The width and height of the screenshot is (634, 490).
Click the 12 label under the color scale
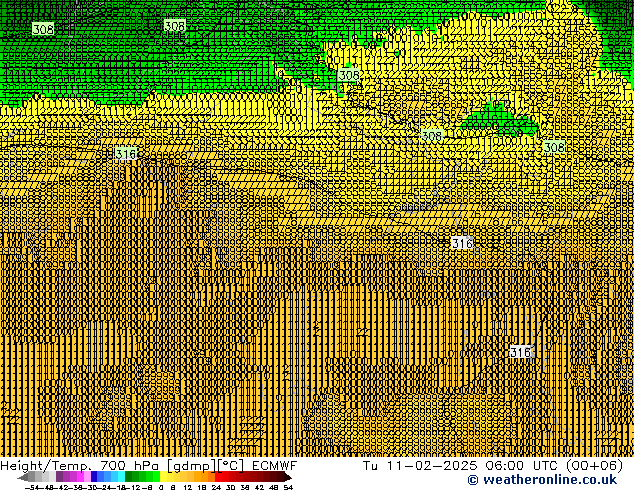pyautogui.click(x=187, y=487)
